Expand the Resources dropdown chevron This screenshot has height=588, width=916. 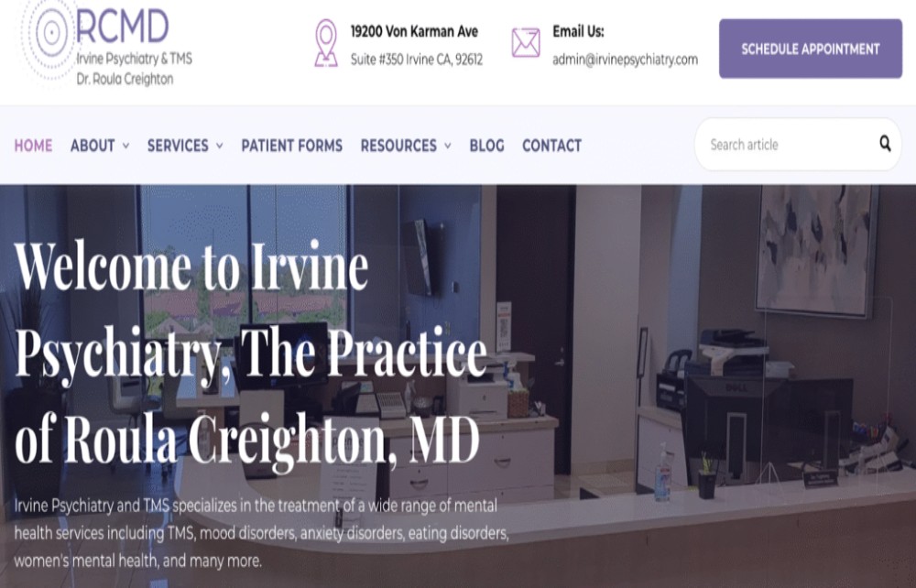[448, 146]
